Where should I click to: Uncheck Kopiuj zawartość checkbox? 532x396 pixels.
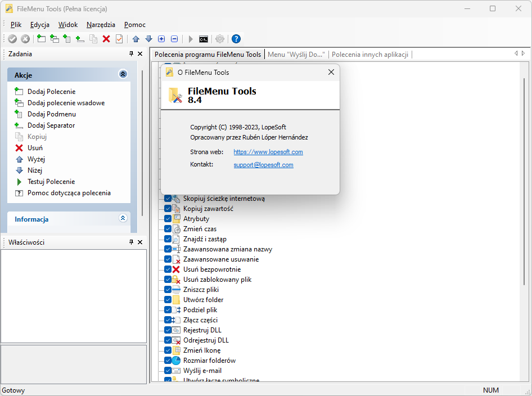[x=168, y=209]
